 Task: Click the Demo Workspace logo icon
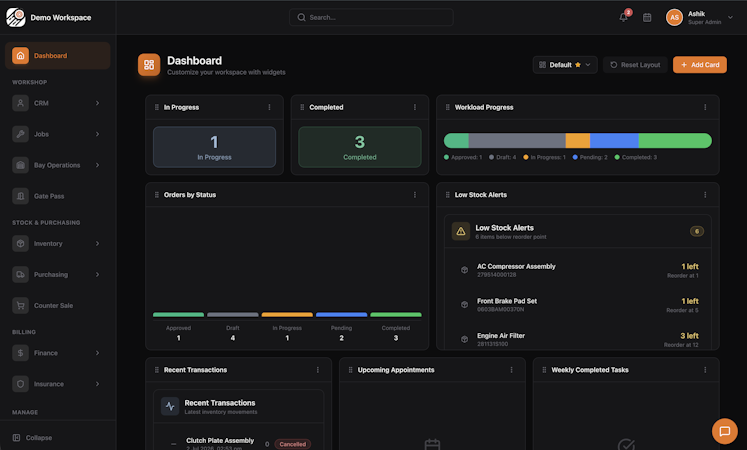[16, 18]
